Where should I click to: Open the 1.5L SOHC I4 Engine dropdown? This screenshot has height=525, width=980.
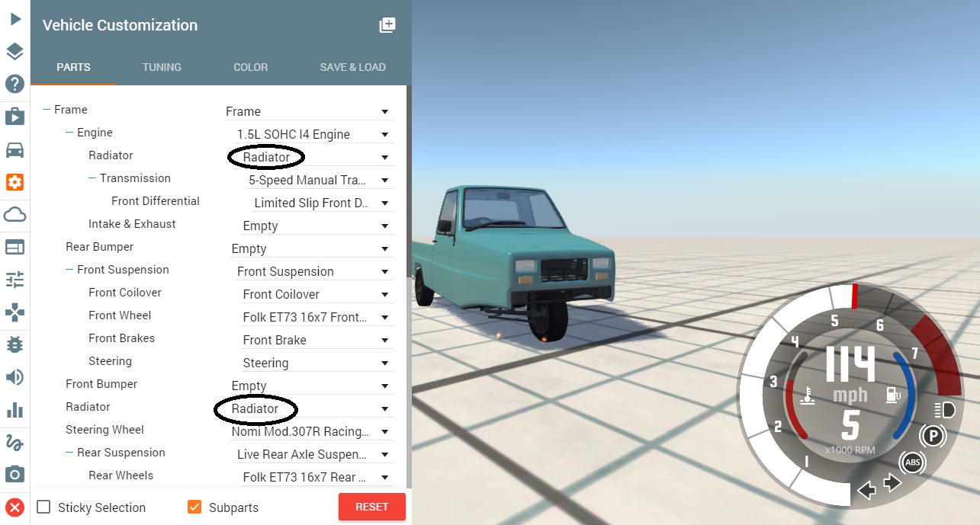point(315,134)
